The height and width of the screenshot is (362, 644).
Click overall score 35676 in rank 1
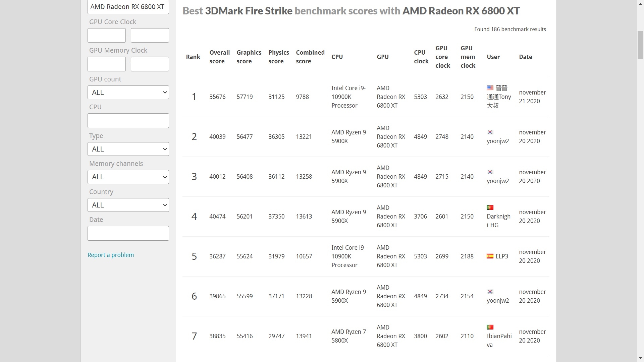coord(217,97)
